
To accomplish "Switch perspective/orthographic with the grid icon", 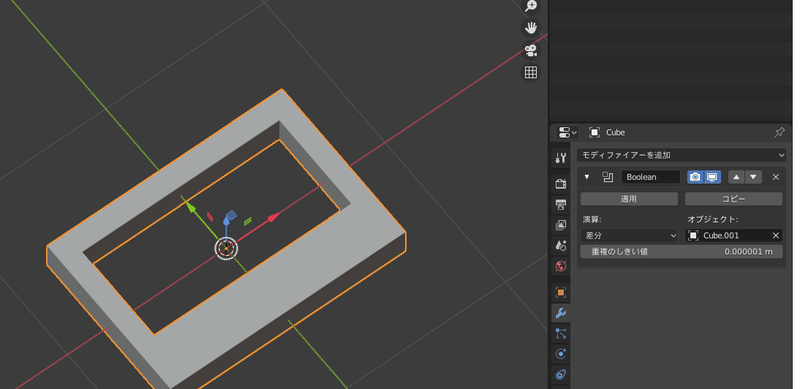I will tap(531, 72).
